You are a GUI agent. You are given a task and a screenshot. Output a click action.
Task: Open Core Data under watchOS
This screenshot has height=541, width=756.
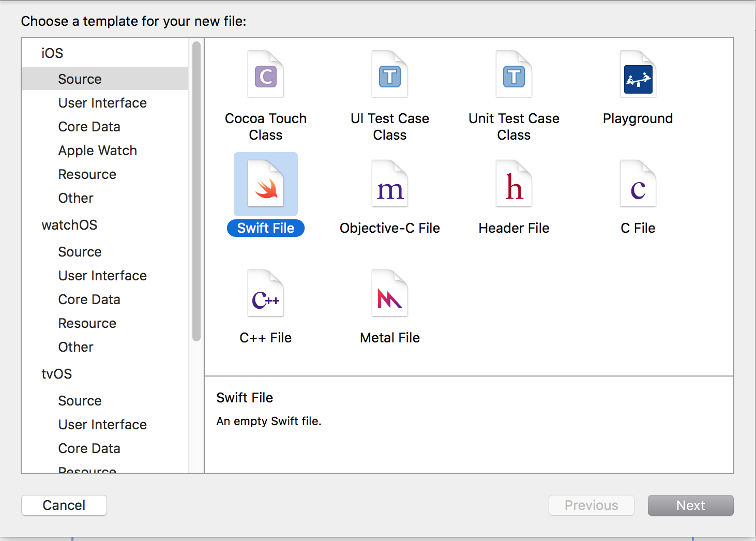89,299
